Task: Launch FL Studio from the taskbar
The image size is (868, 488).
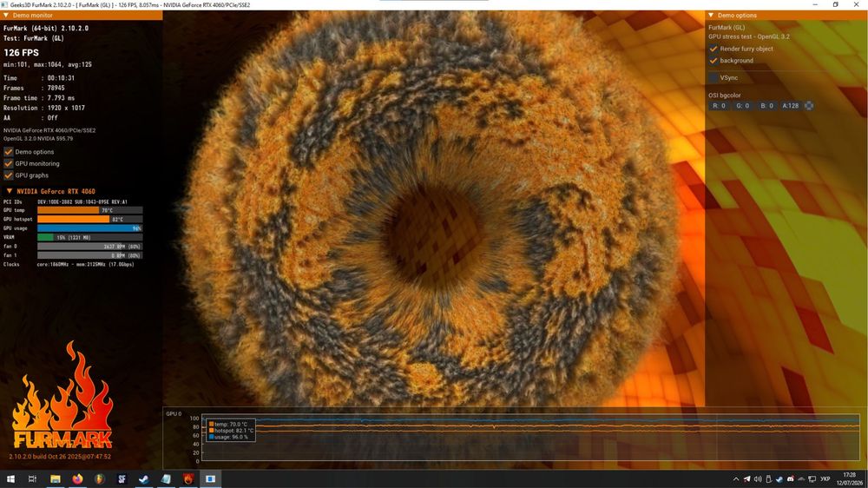Action: [100, 479]
